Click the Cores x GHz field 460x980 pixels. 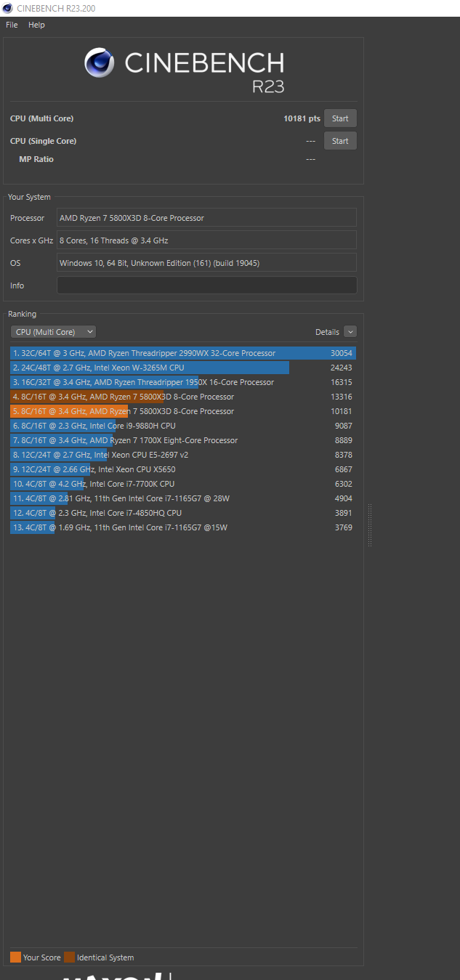pyautogui.click(x=206, y=240)
